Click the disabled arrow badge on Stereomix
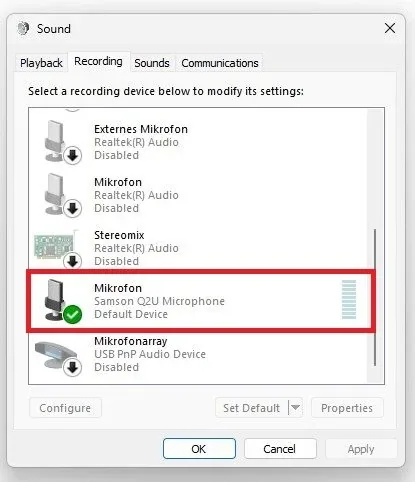Screen dimensions: 415x482 point(73,261)
